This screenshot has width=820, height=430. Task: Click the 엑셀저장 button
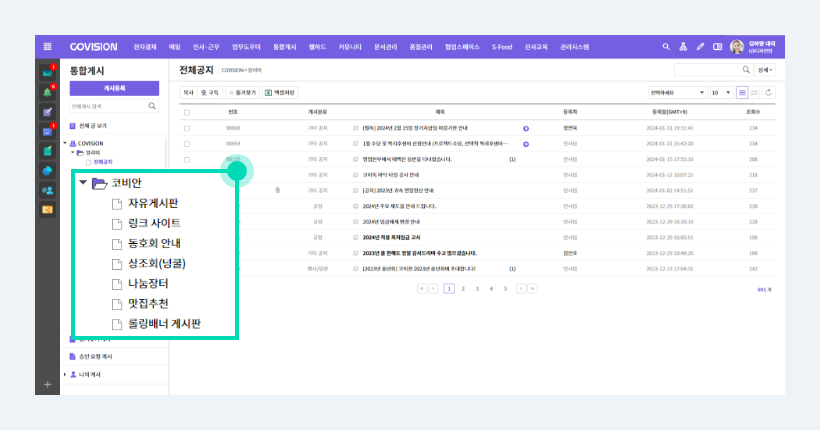pyautogui.click(x=280, y=93)
